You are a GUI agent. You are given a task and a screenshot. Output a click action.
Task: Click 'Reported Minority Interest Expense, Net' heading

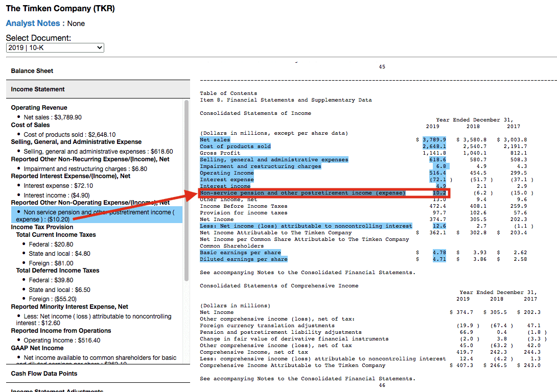tap(69, 307)
